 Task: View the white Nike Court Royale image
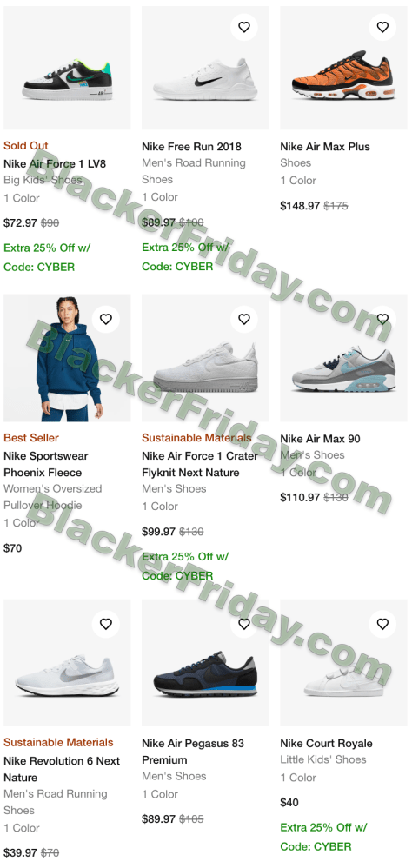point(344,663)
